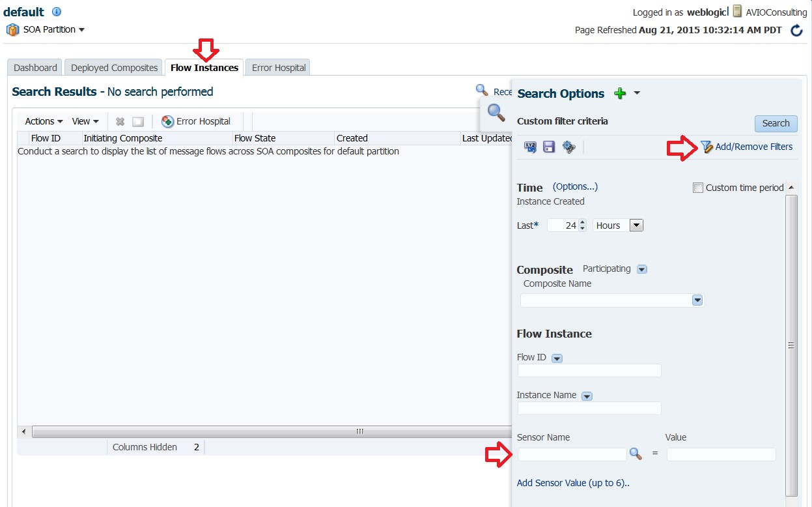Click the refresh page icon
The width and height of the screenshot is (812, 507).
click(x=796, y=31)
